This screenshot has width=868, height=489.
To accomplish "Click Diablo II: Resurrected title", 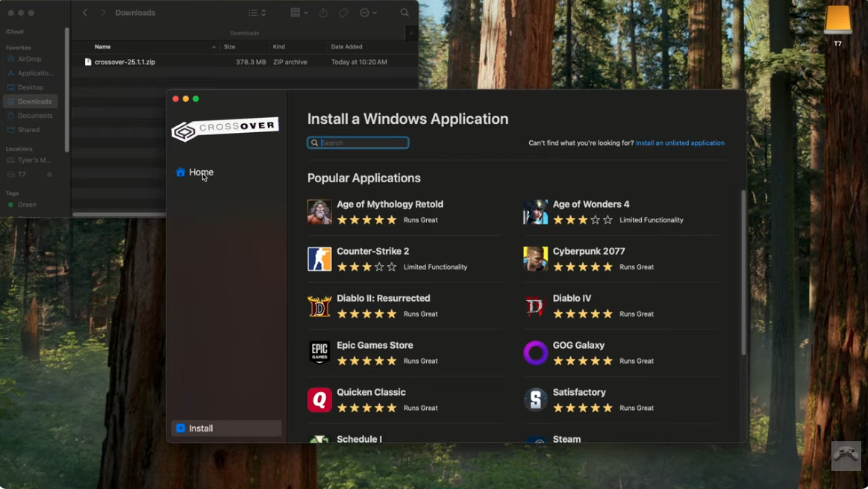I will pos(383,298).
